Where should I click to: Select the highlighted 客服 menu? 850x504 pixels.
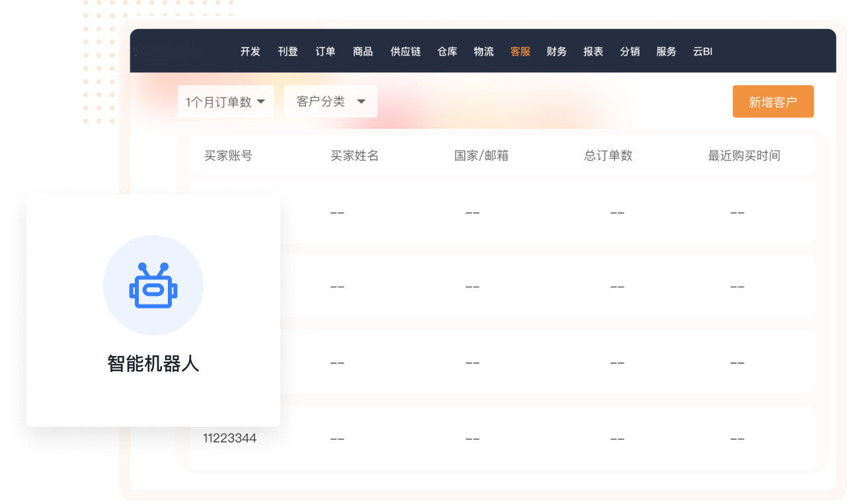(520, 52)
